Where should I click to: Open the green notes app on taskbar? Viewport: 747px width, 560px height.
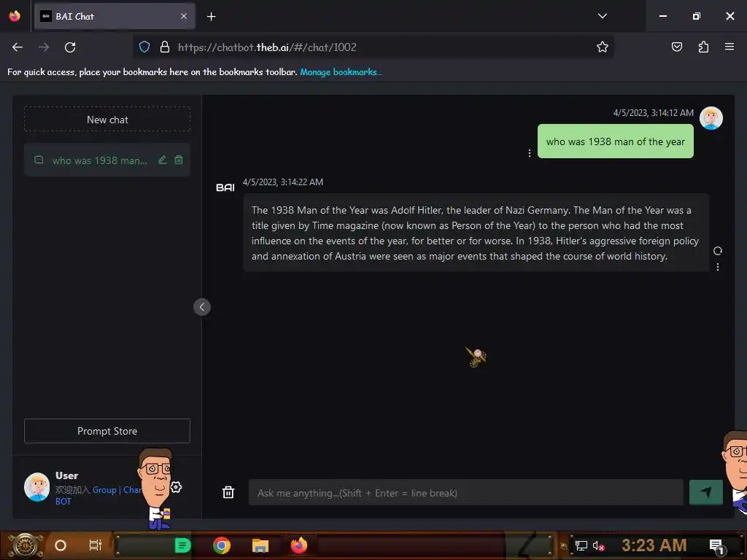click(182, 545)
